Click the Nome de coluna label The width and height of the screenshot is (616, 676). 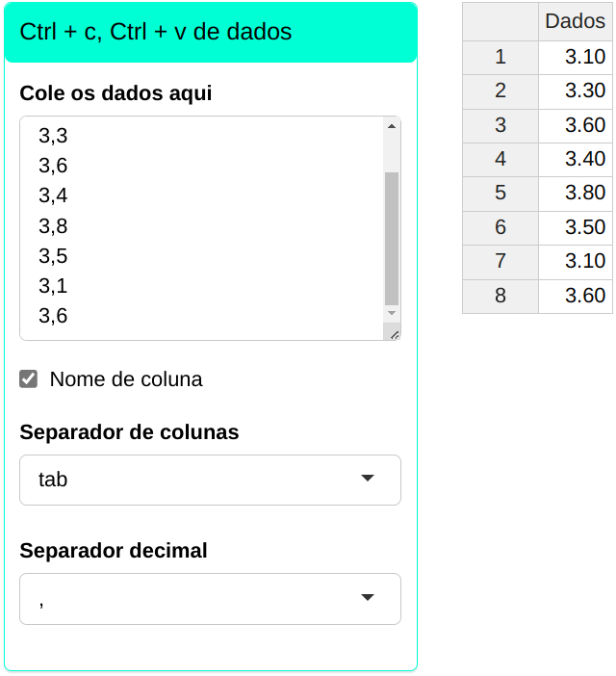[x=126, y=379]
